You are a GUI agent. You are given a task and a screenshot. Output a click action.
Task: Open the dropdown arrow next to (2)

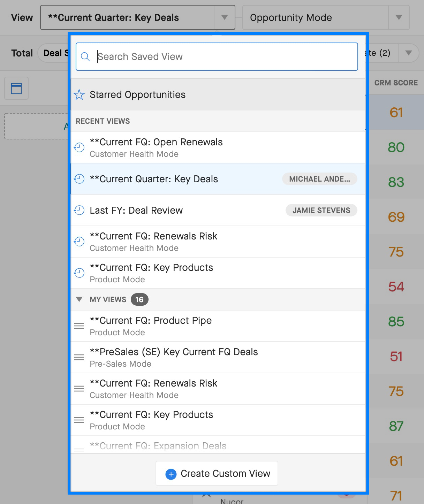point(409,53)
